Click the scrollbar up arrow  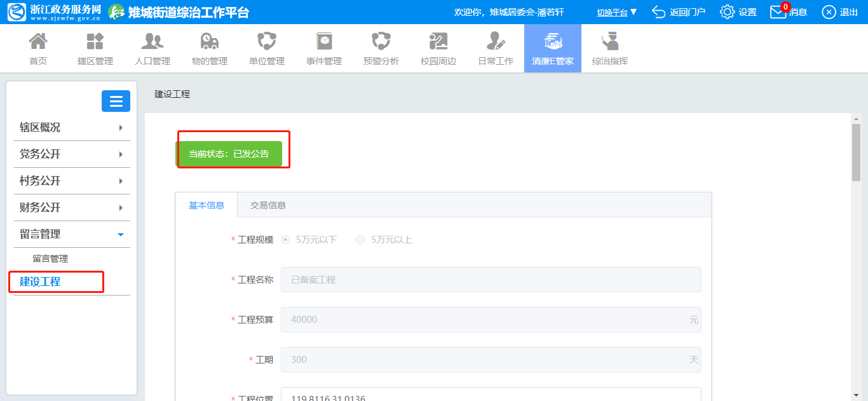[856, 118]
